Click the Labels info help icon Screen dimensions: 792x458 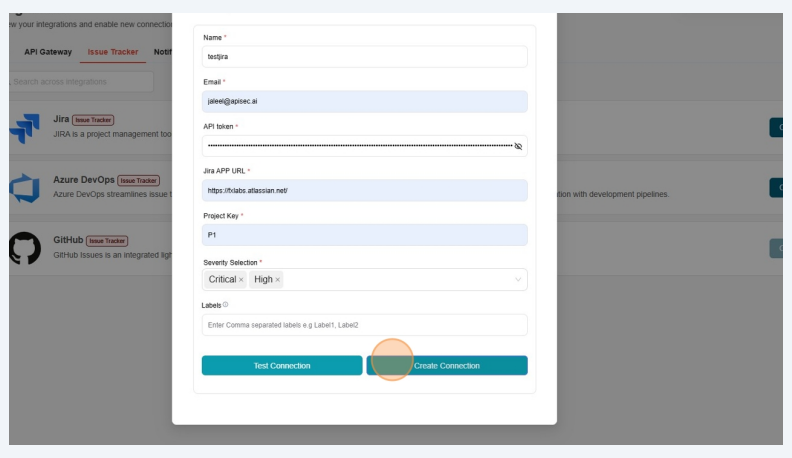(x=225, y=305)
